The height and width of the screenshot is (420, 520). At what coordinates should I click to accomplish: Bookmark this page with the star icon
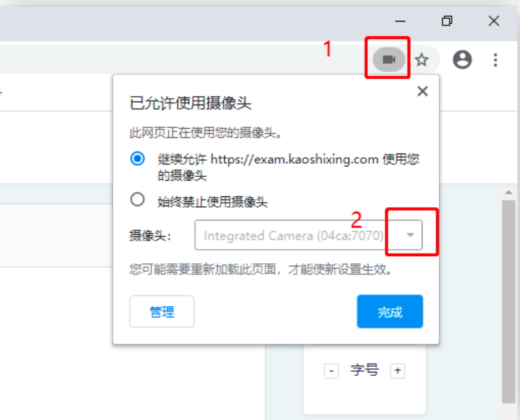(x=421, y=60)
